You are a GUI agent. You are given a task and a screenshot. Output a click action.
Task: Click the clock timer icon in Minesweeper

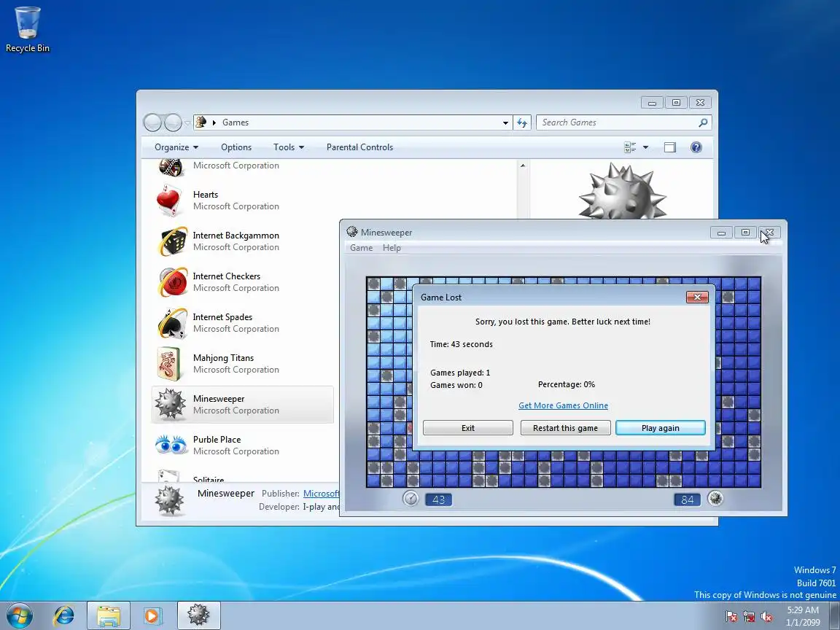pos(411,499)
